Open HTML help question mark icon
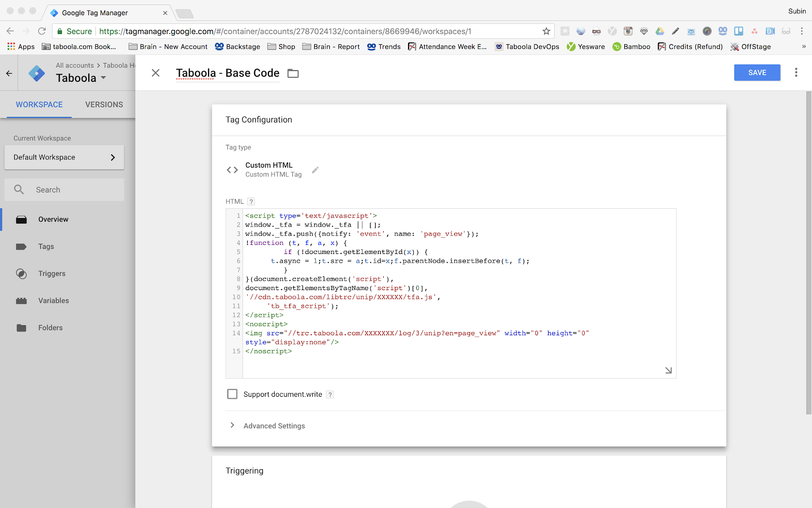The height and width of the screenshot is (508, 812). tap(251, 202)
